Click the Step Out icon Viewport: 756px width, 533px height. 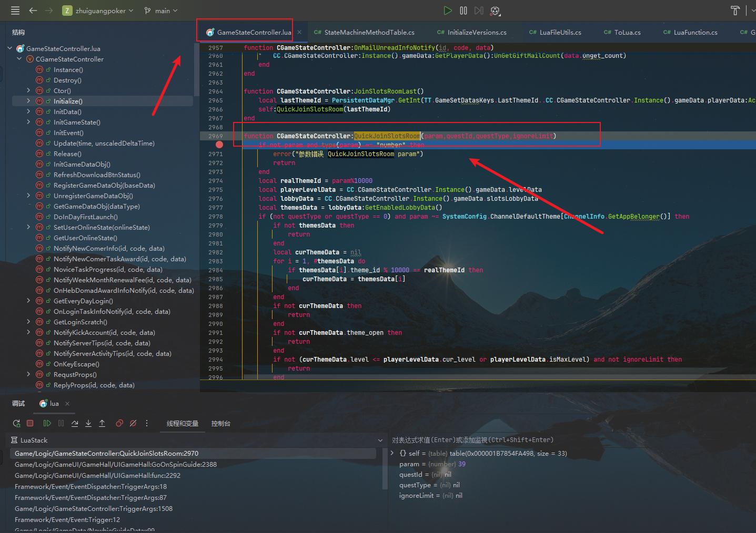click(102, 423)
